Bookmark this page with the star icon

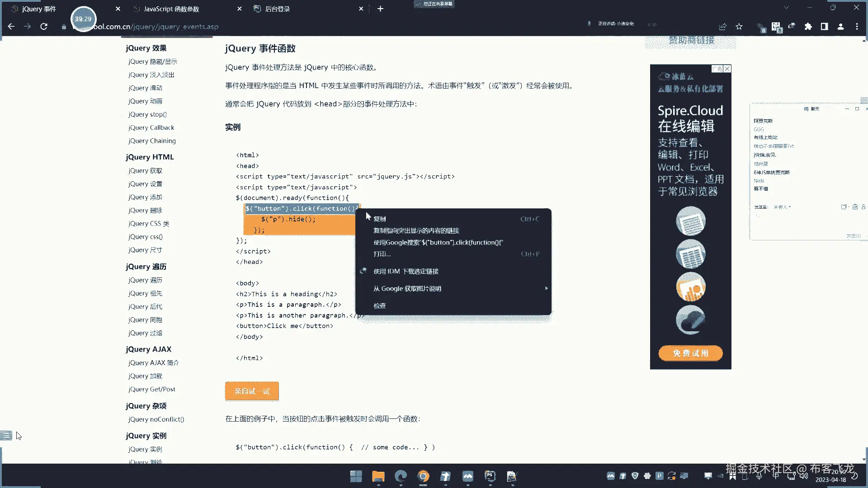coord(739,27)
